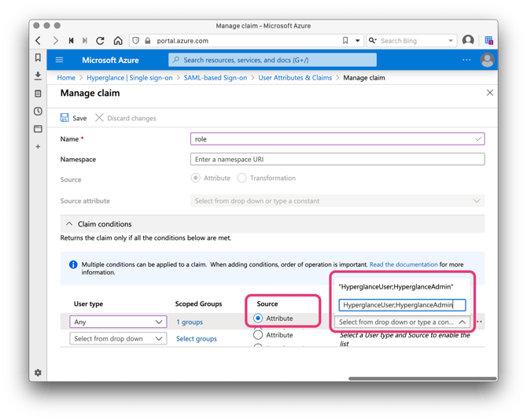Image resolution: width=527 pixels, height=420 pixels.
Task: Bookmark this page from address bar
Action: 345,41
